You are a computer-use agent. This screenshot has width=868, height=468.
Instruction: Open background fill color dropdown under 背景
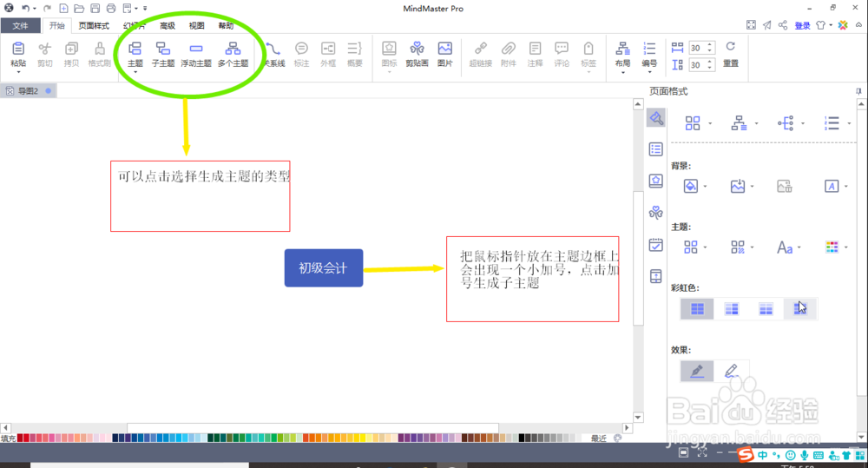705,187
